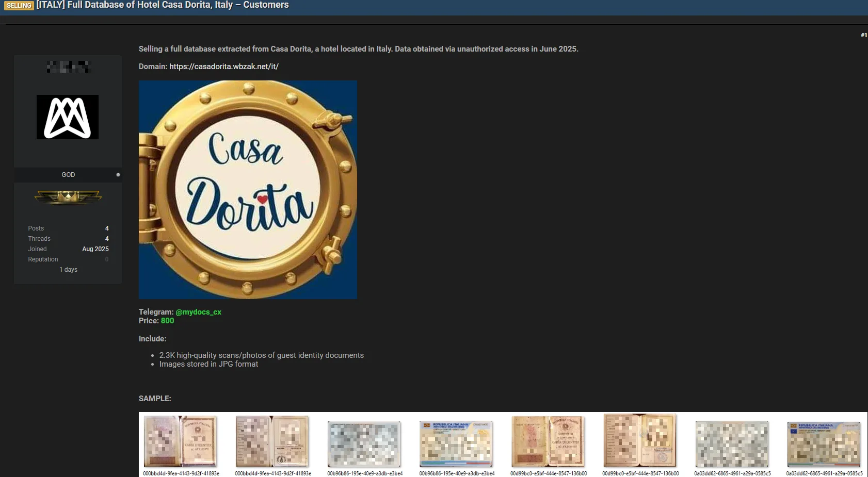Click the gold winged rank emblem
This screenshot has width=868, height=477.
tap(68, 196)
